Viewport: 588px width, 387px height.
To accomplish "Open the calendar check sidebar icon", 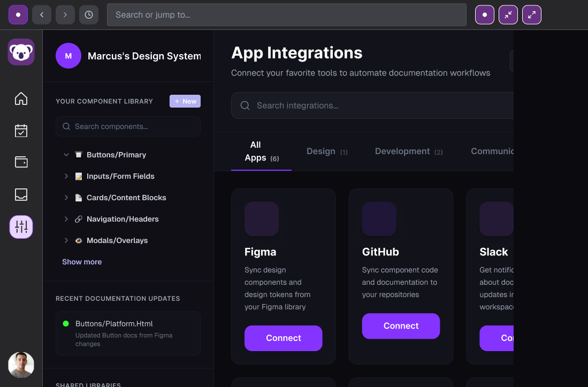I will pyautogui.click(x=21, y=131).
